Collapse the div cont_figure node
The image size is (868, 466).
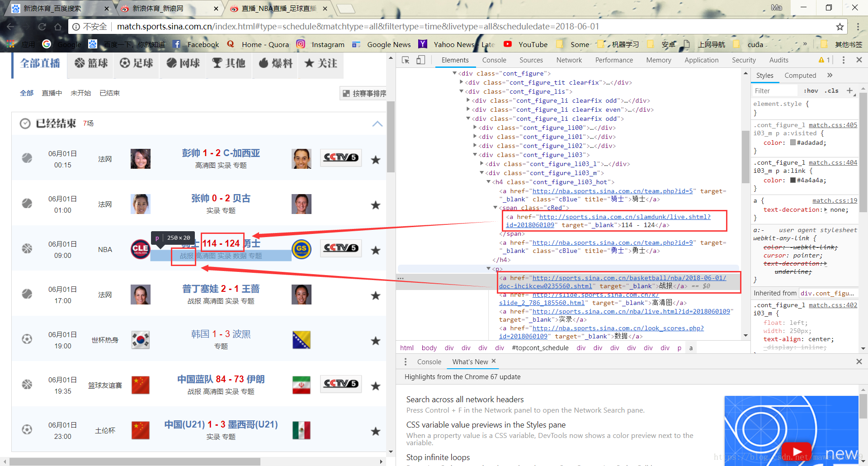tap(455, 73)
